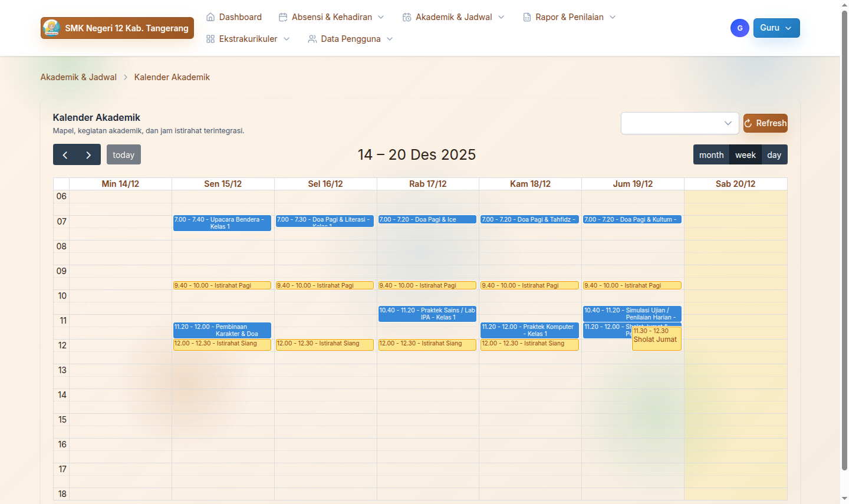Click the Data Pengguna people icon
This screenshot has width=849, height=504.
[x=312, y=39]
